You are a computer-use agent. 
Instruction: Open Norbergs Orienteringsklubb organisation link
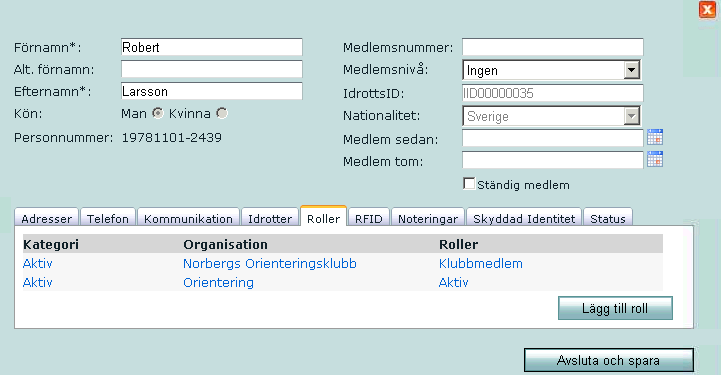(x=270, y=263)
